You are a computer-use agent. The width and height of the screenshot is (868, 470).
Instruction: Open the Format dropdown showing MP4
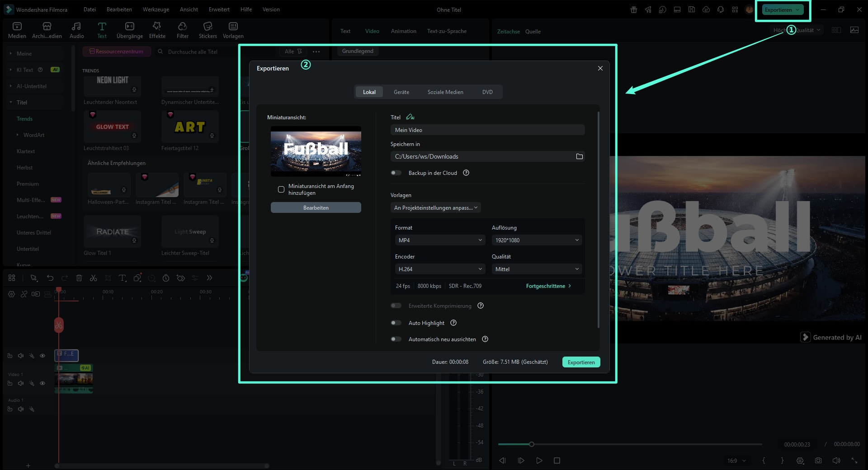(440, 240)
